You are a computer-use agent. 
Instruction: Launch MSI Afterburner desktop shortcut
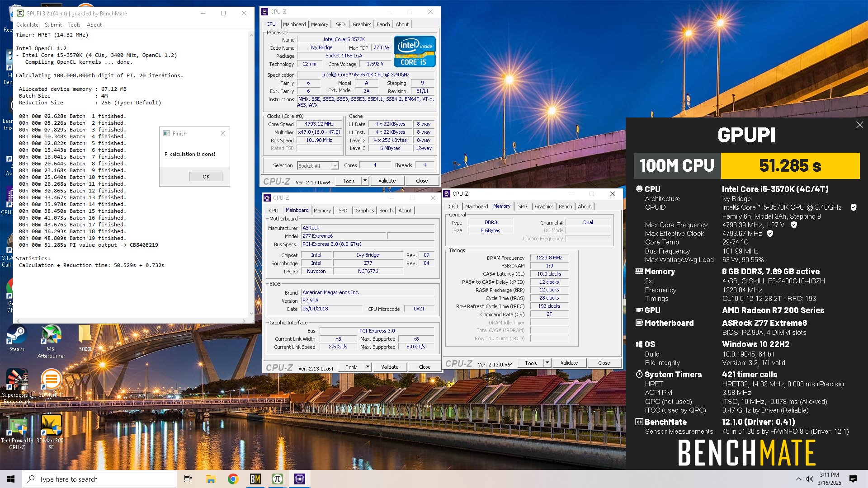51,341
